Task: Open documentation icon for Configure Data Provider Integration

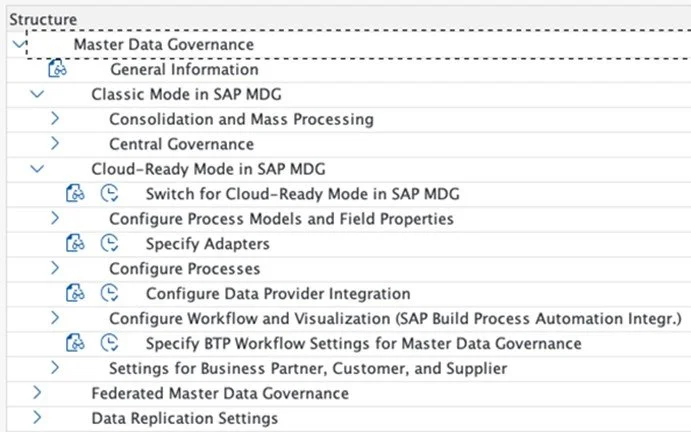Action: 75,294
